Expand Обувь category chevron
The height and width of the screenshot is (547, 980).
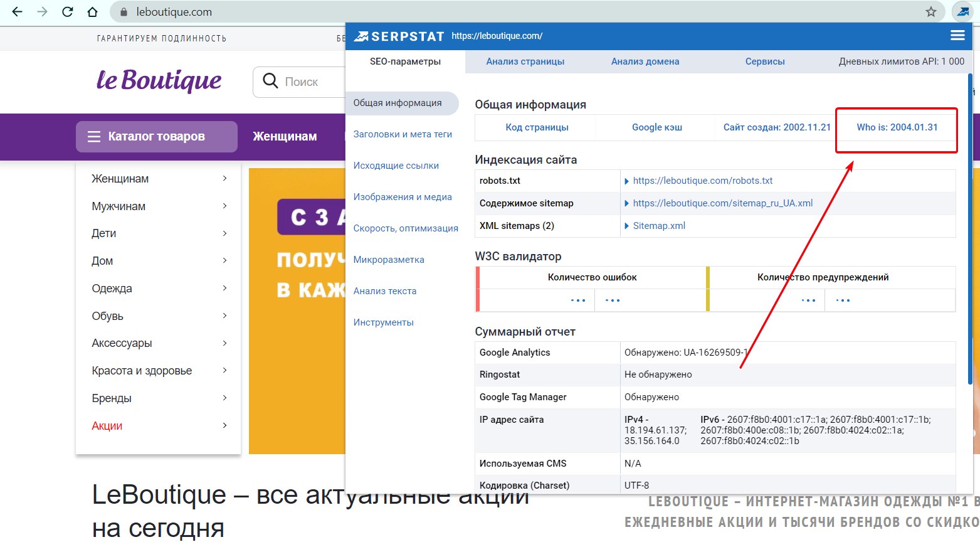(224, 316)
